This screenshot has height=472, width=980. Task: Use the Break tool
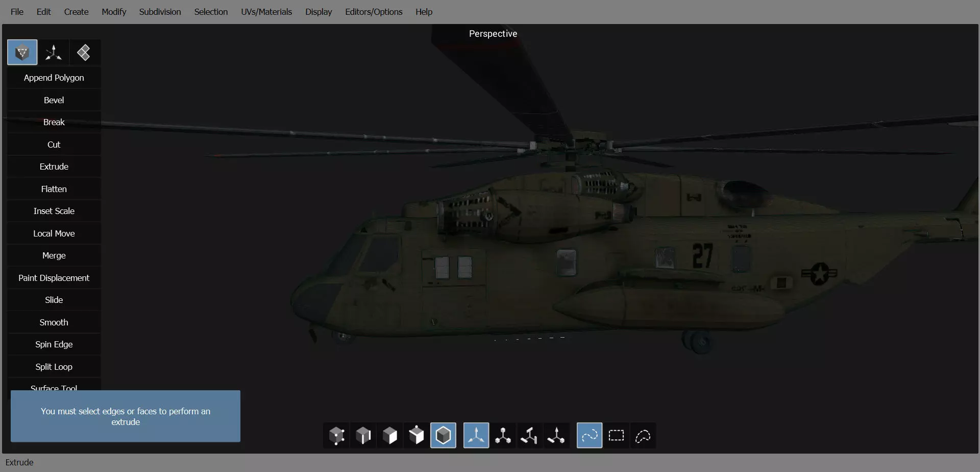click(x=54, y=122)
